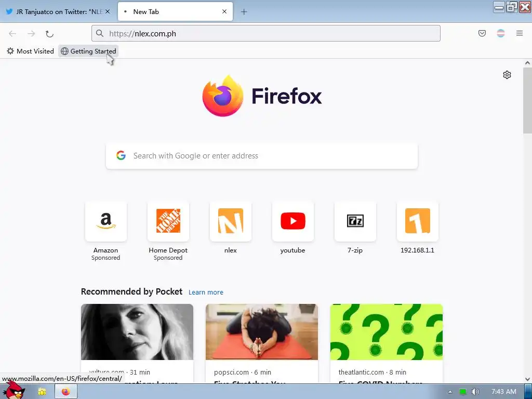Show hidden system tray icons arrow

(x=450, y=392)
